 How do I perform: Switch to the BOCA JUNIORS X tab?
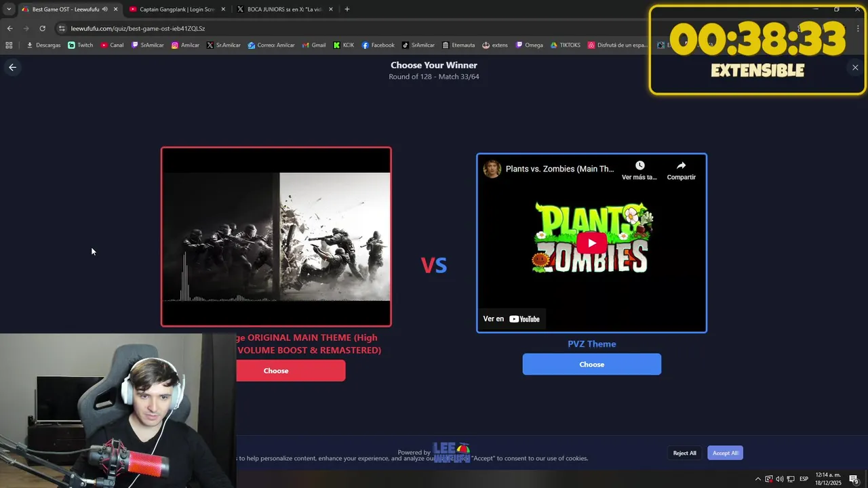pos(285,9)
